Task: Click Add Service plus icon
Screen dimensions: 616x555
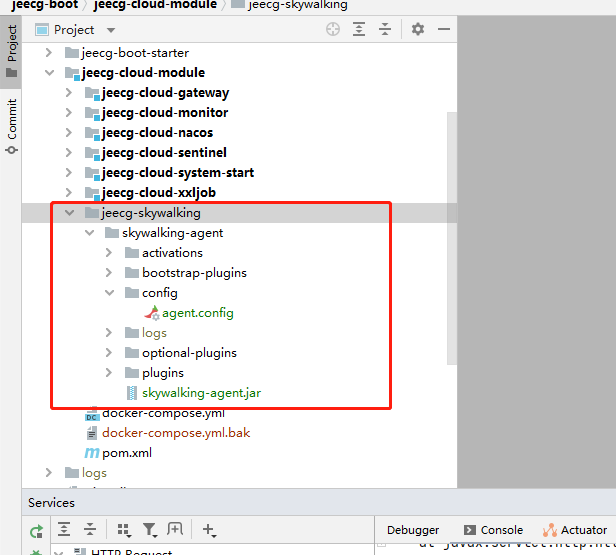Action: pos(209,530)
